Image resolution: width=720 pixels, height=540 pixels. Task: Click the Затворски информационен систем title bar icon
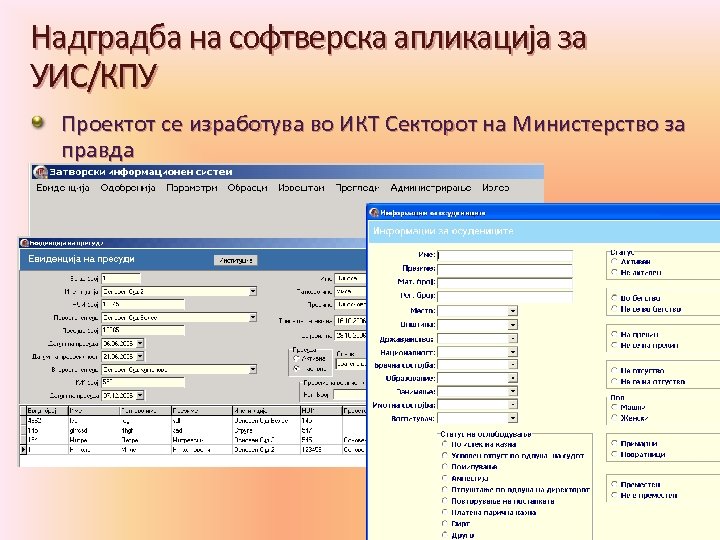pos(41,172)
